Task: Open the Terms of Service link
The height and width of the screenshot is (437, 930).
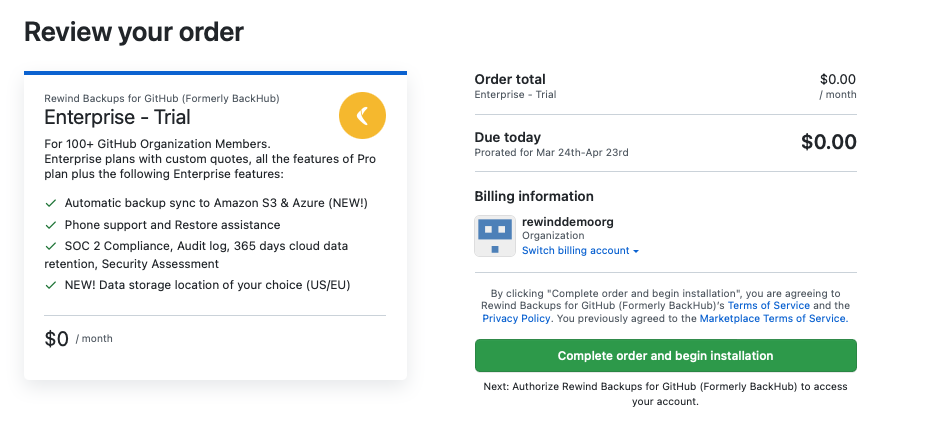Action: pyautogui.click(x=769, y=305)
